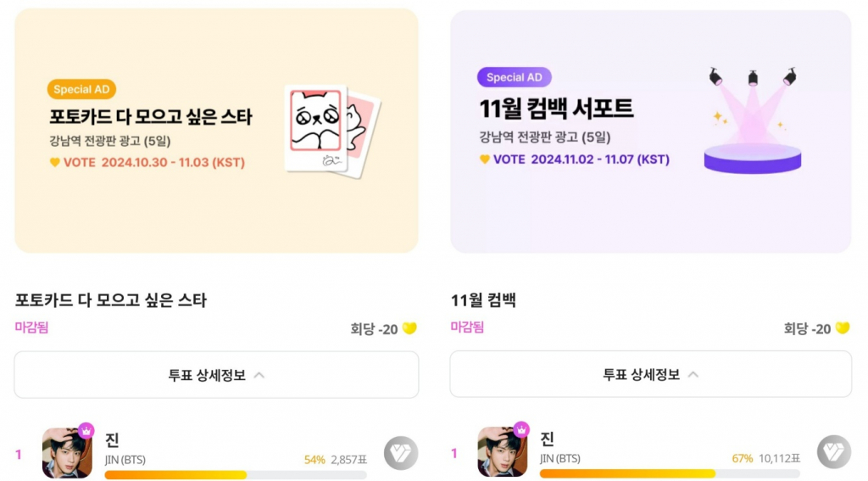
Task: Open Jin's profile photo in 11월 컴백 ranking
Action: 502,454
